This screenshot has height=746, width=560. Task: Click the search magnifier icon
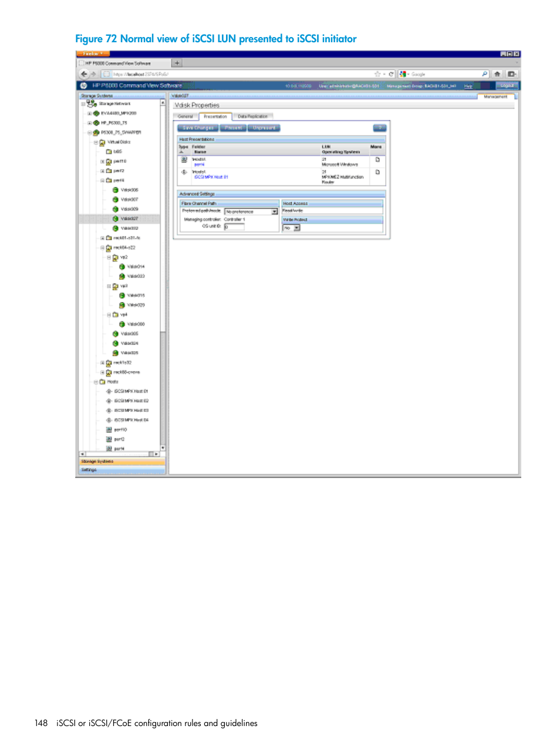click(x=485, y=74)
